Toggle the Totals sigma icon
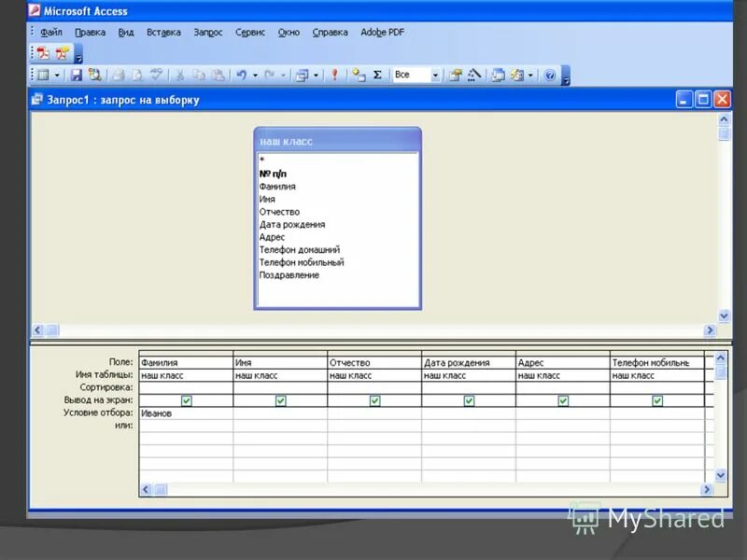747x560 pixels. click(377, 75)
